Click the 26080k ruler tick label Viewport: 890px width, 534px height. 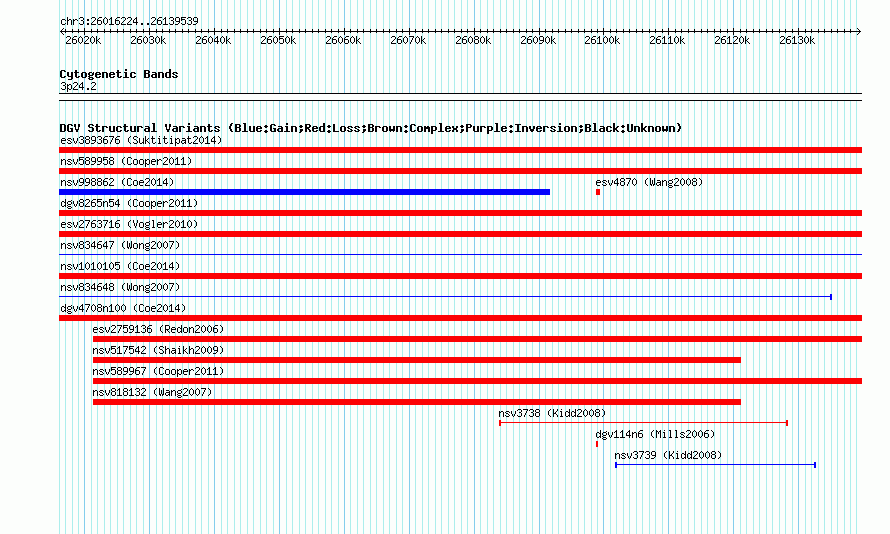coord(473,41)
